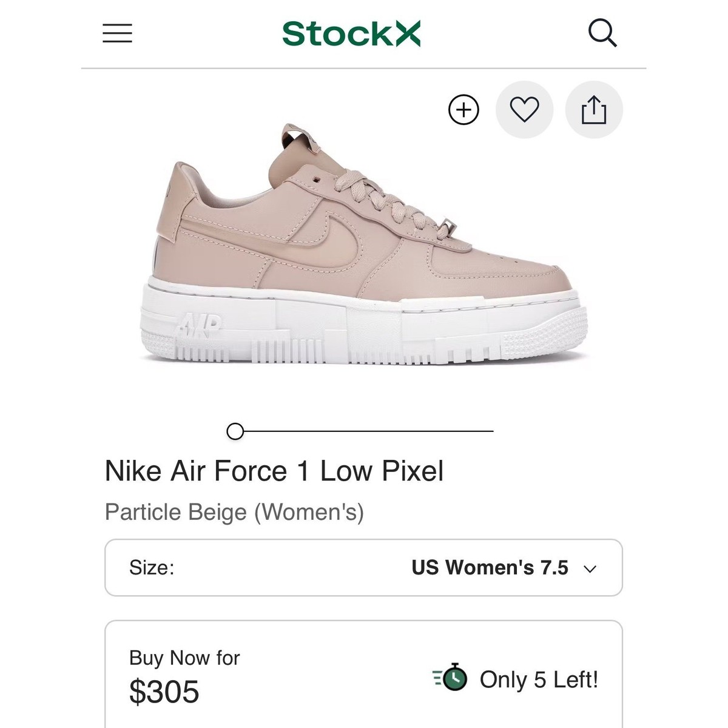728x728 pixels.
Task: Share this product using the share icon
Action: [594, 110]
